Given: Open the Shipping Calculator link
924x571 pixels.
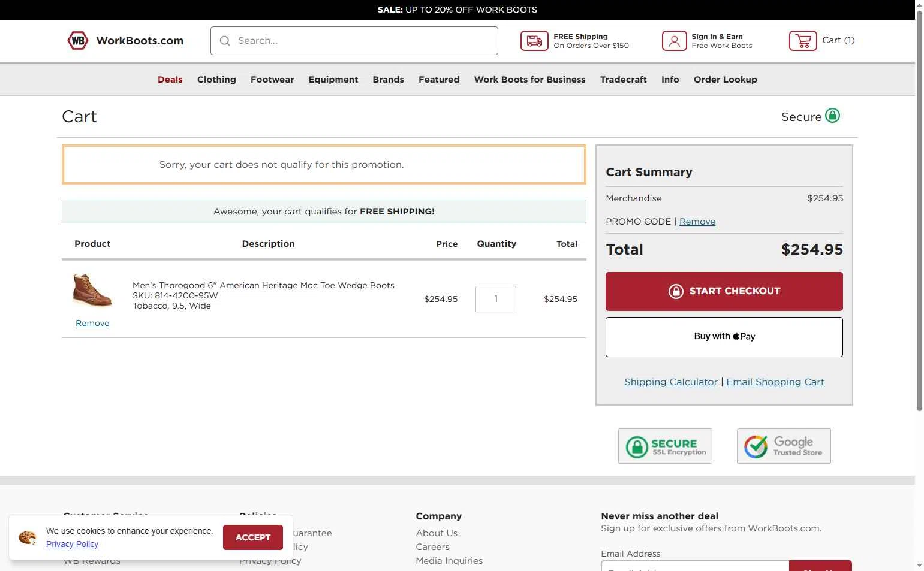Looking at the screenshot, I should (671, 382).
